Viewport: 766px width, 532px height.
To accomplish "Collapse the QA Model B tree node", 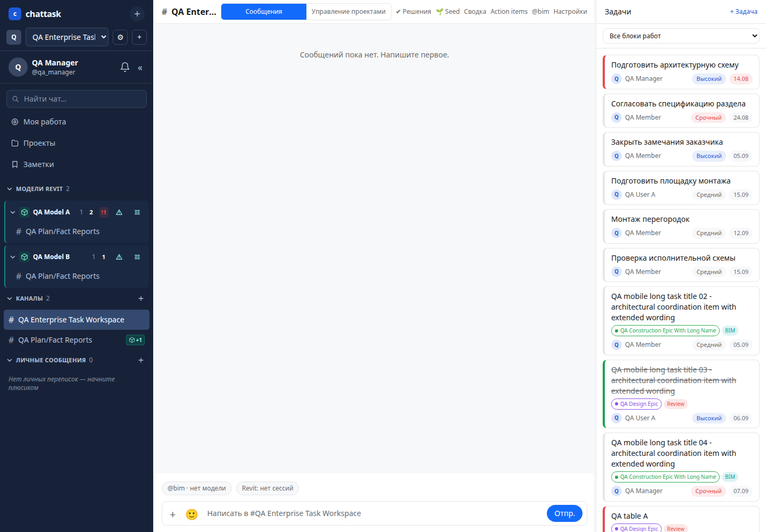I will [x=13, y=257].
